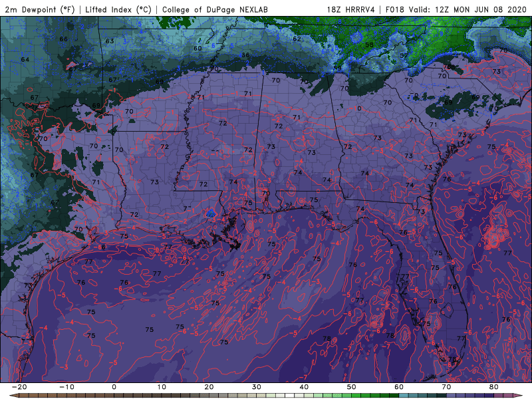
Task: Click the '80' label on color scale
Action: click(x=494, y=387)
